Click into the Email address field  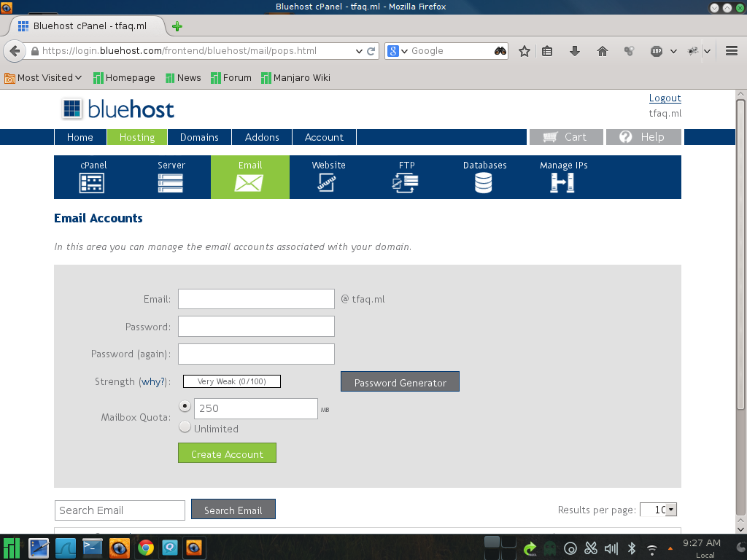pyautogui.click(x=256, y=299)
